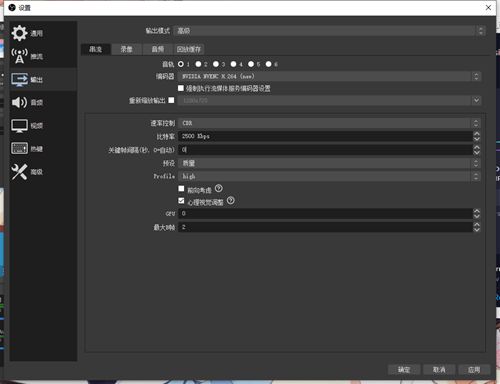The image size is (500, 384).
Task: Open the Preset (预设) dropdown
Action: tap(329, 163)
